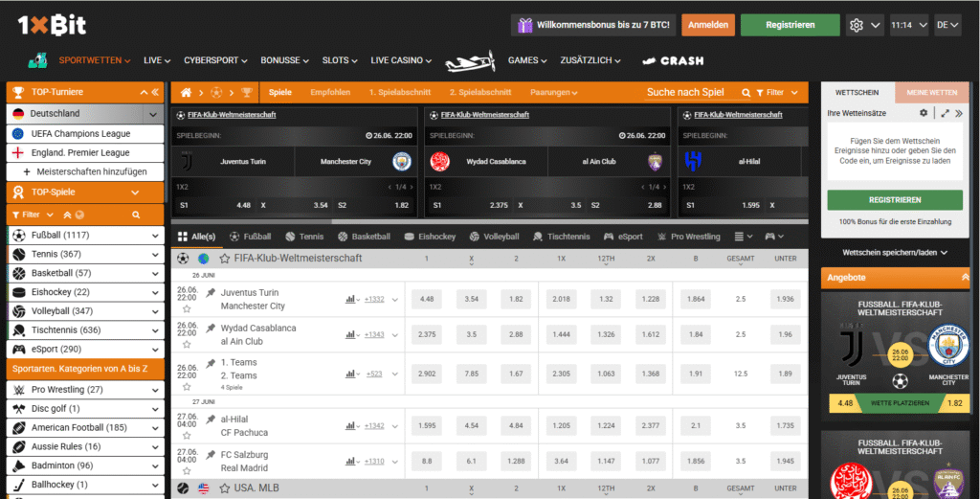980x499 pixels.
Task: Click England. Premier League in sidebar
Action: click(x=85, y=152)
